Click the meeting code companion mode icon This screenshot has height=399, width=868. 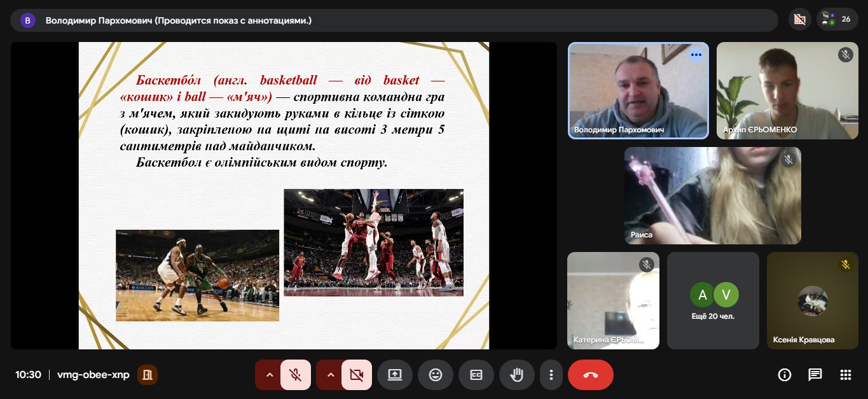(x=148, y=375)
